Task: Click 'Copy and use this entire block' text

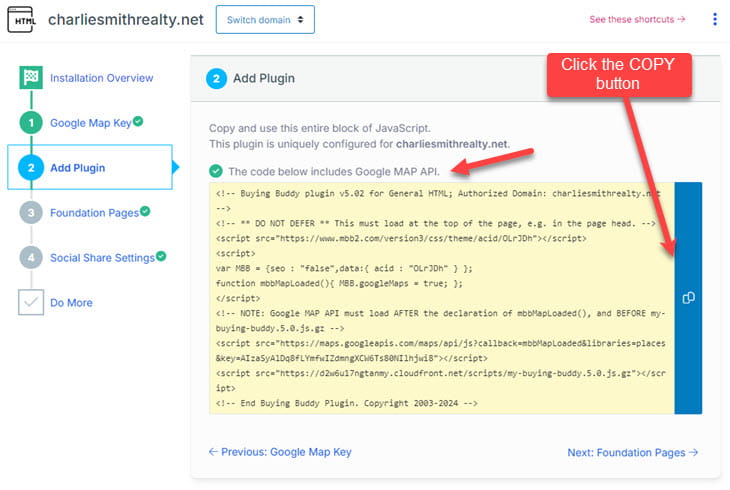Action: pyautogui.click(x=319, y=128)
